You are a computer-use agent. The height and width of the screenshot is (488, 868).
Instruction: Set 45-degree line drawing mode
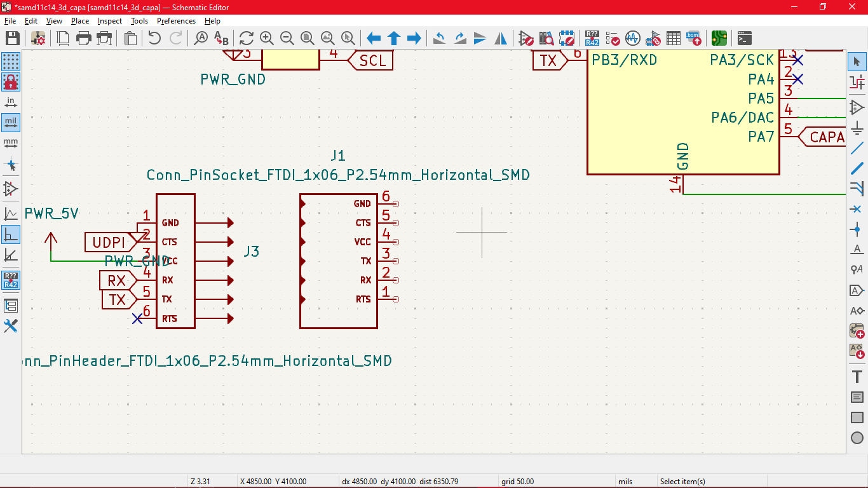click(11, 255)
